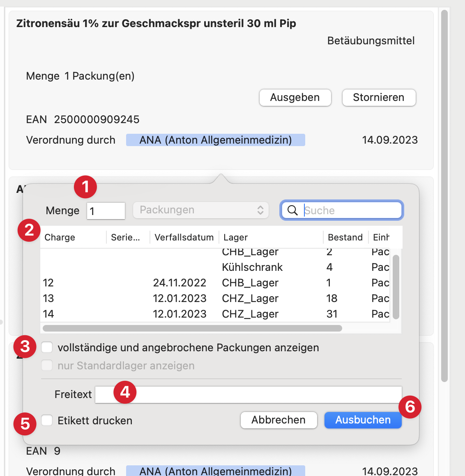This screenshot has width=465, height=476.
Task: Toggle the nur Standardlager anzeigen checkbox
Action: [x=47, y=366]
